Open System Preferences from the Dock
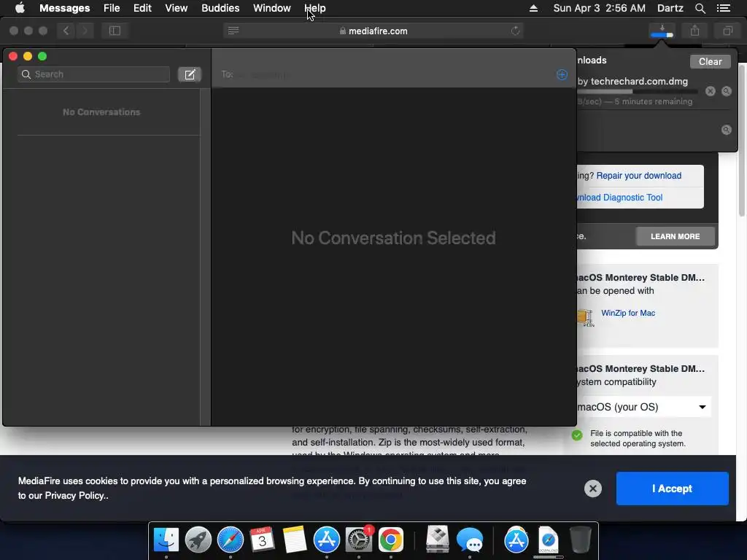 359,540
